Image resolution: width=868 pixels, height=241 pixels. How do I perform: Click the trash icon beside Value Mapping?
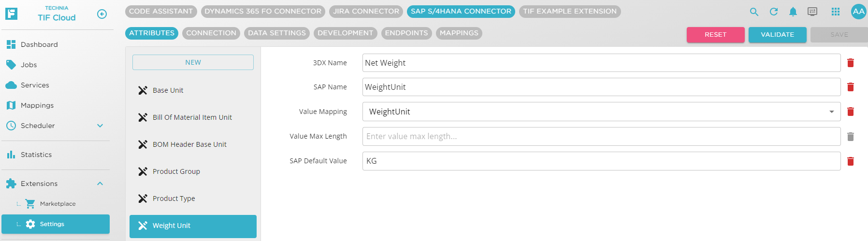tap(851, 112)
